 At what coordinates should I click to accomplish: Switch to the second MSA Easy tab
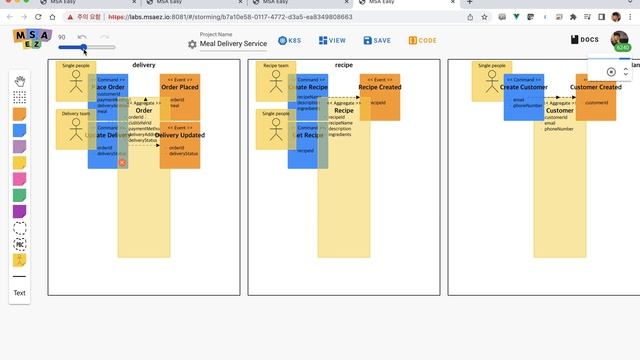pyautogui.click(x=193, y=2)
